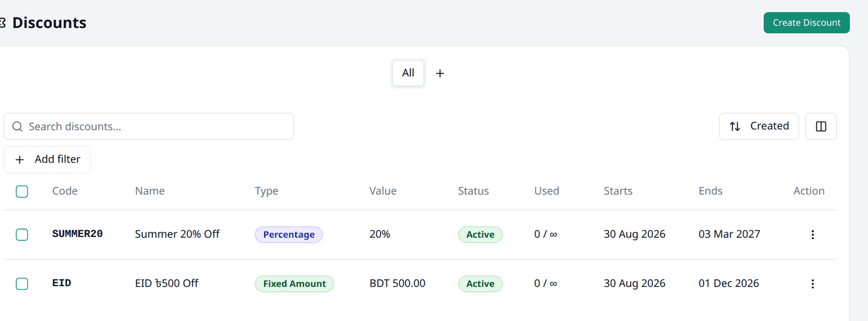Click the Starts column header
This screenshot has height=321, width=868.
click(618, 191)
